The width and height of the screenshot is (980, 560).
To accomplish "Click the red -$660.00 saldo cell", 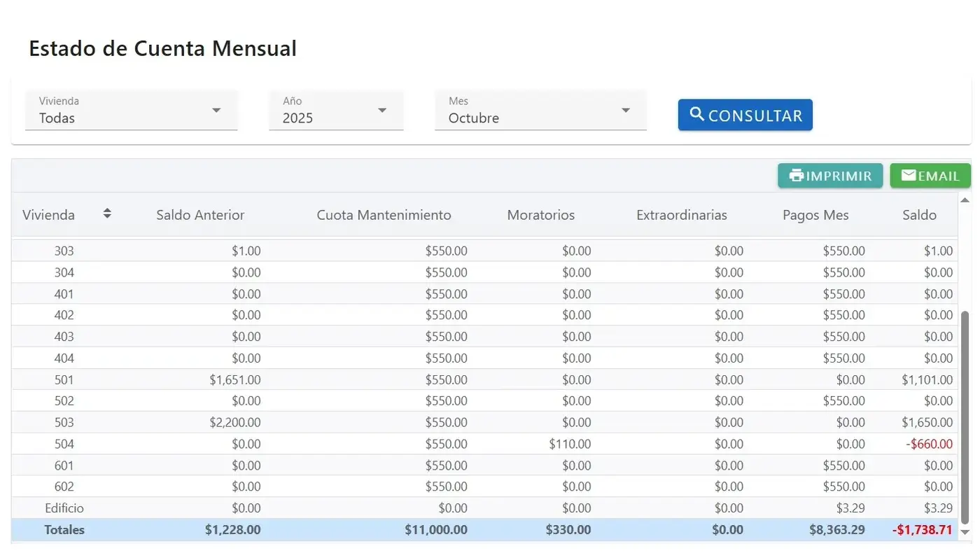I will (928, 444).
